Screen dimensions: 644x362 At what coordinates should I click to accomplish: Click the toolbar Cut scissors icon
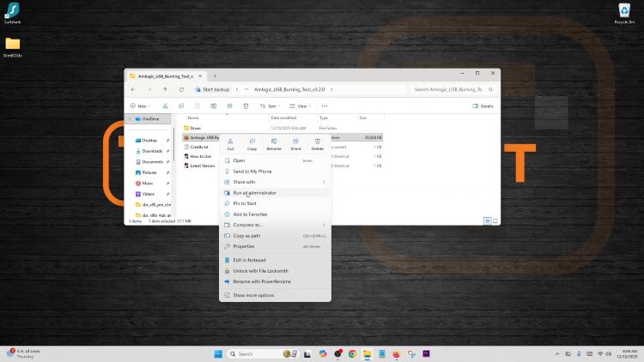(165, 106)
